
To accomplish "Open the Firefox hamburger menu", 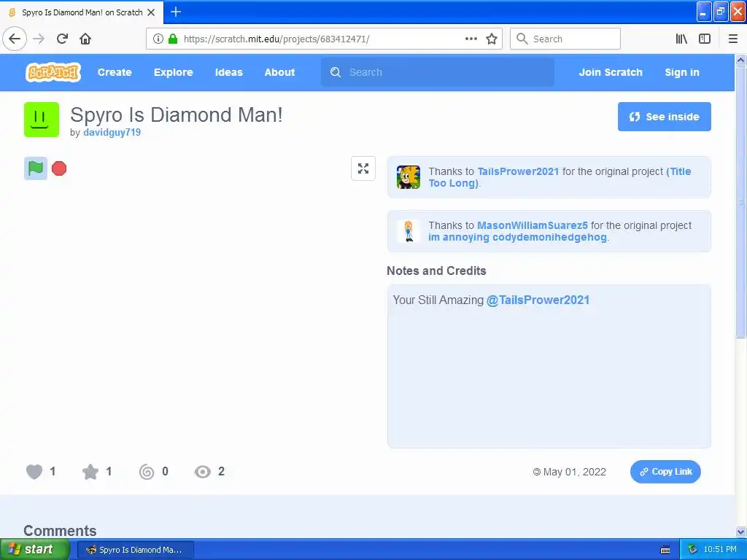I will 733,39.
